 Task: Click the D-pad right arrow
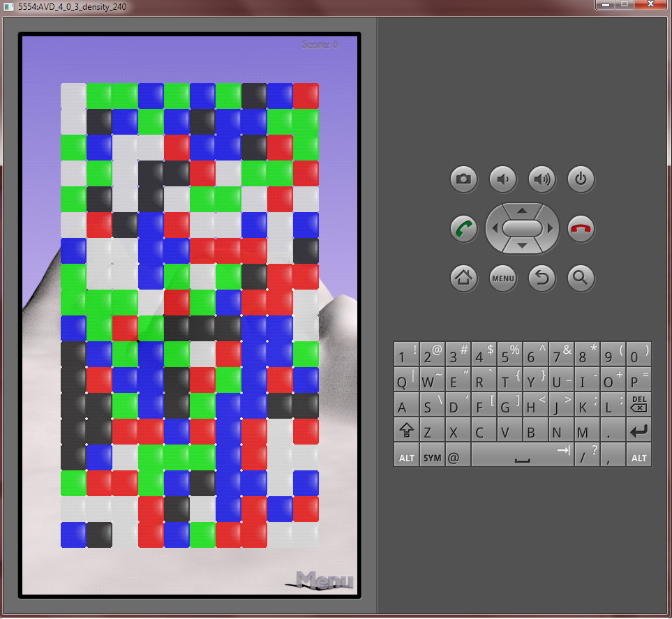pyautogui.click(x=551, y=228)
